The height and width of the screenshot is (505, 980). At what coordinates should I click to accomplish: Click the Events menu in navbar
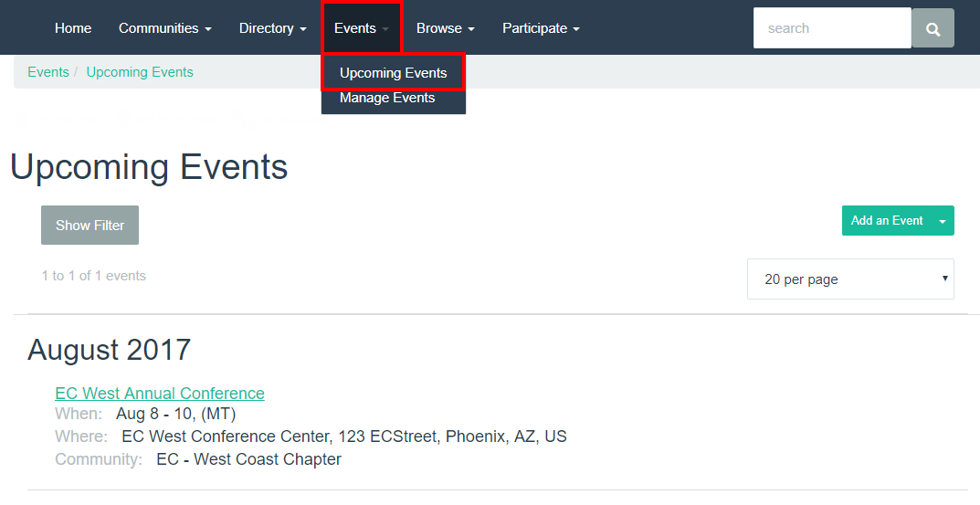pyautogui.click(x=362, y=28)
